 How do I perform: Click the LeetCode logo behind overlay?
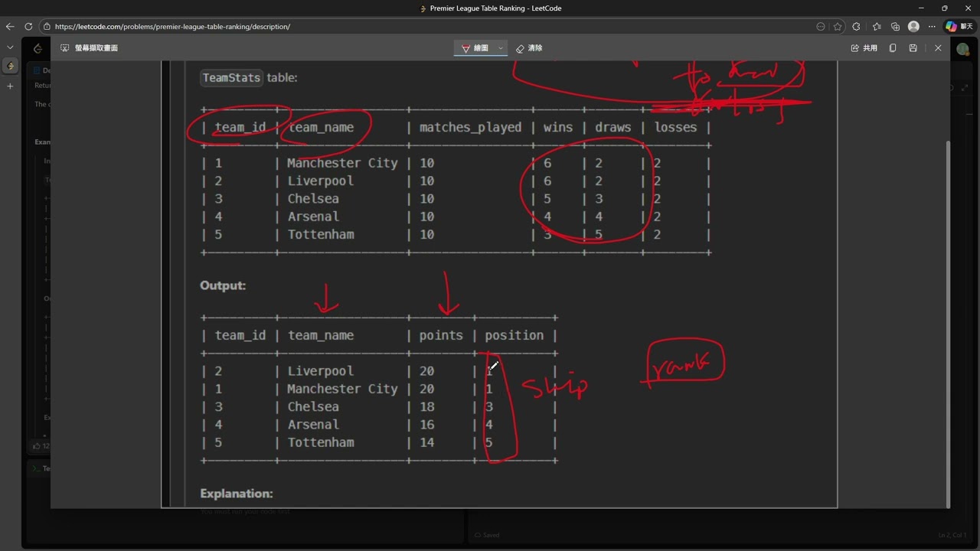tap(37, 48)
